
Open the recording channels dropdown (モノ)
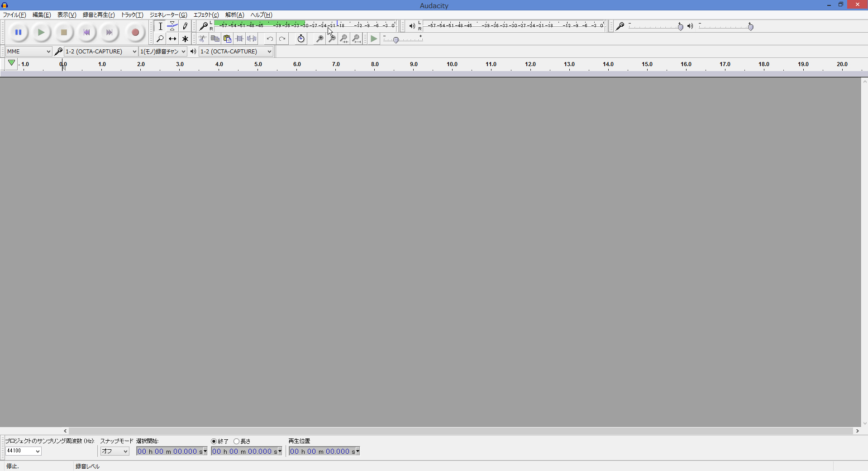[x=162, y=51]
